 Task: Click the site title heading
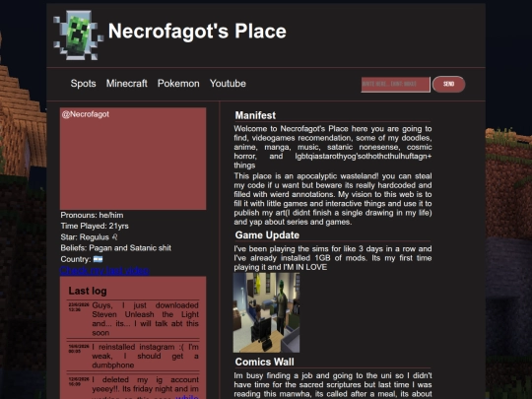[x=197, y=32]
